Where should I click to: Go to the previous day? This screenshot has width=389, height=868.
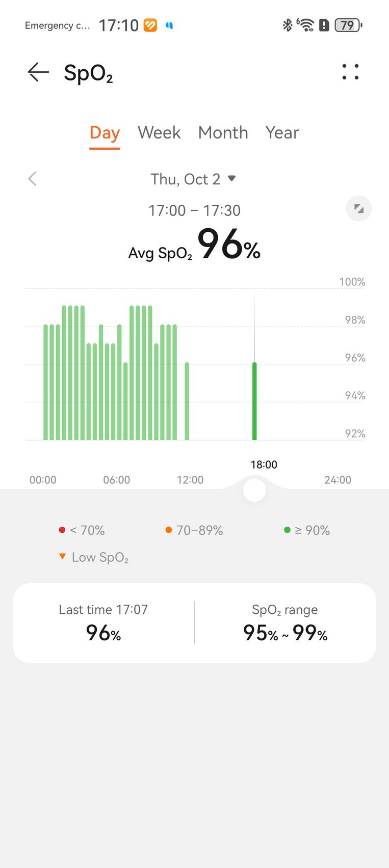(33, 179)
